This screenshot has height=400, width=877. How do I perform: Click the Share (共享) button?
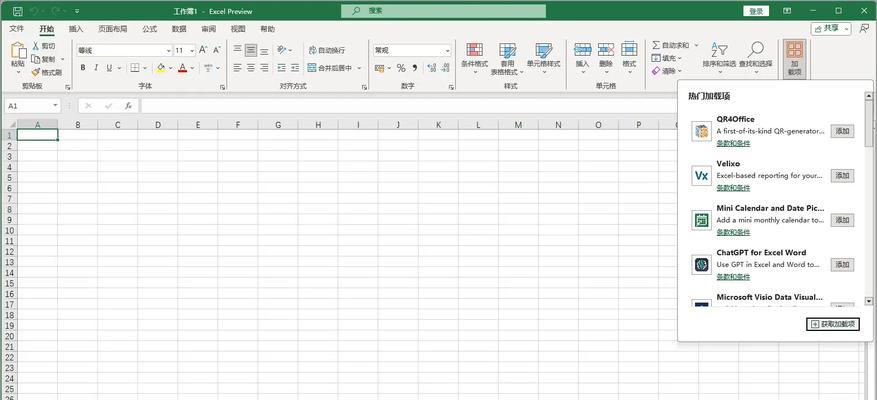[x=831, y=29]
